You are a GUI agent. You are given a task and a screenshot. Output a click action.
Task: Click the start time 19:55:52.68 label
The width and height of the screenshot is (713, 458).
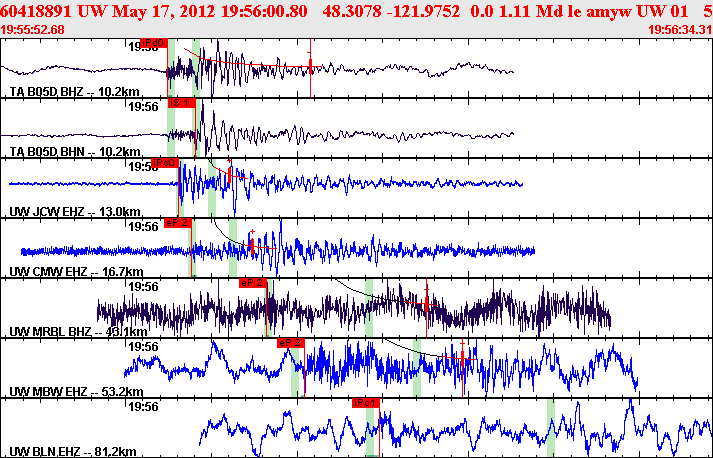pos(33,30)
